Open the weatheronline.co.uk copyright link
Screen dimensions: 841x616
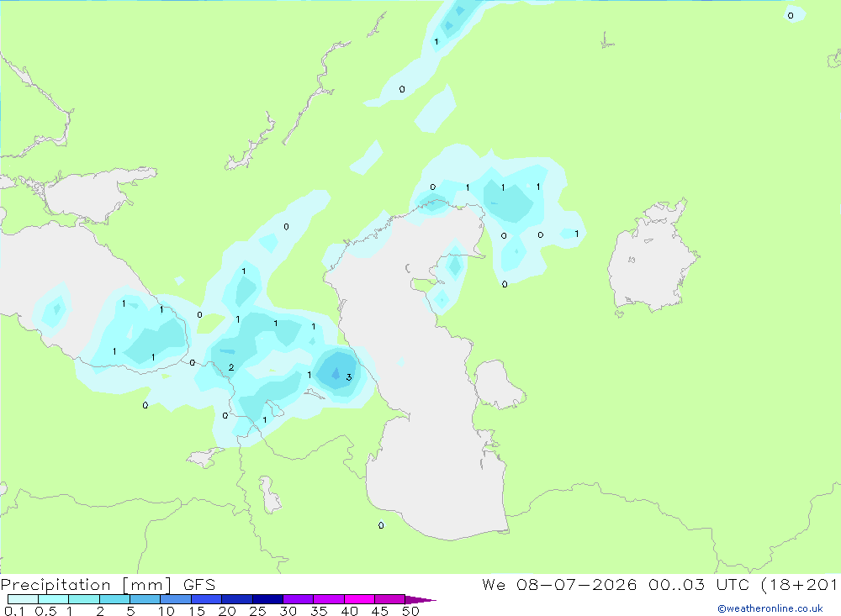[x=770, y=608]
